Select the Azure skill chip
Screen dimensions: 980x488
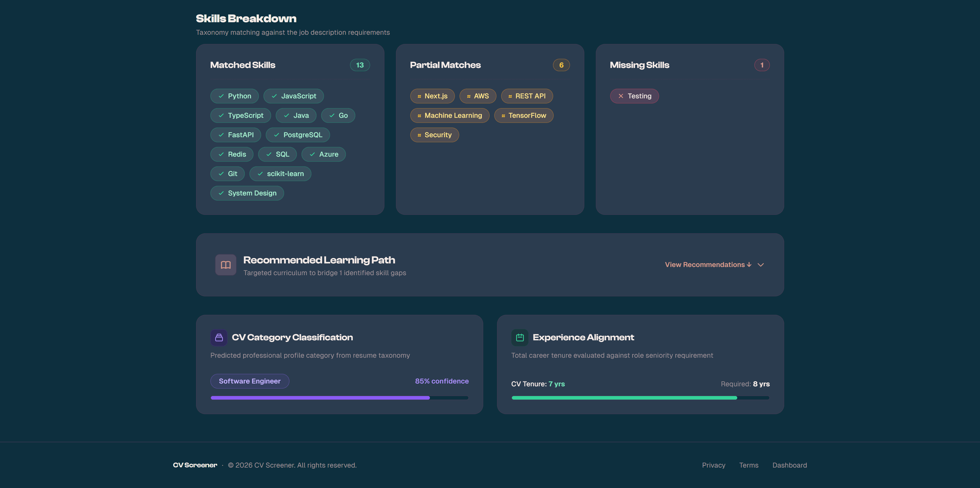point(323,154)
